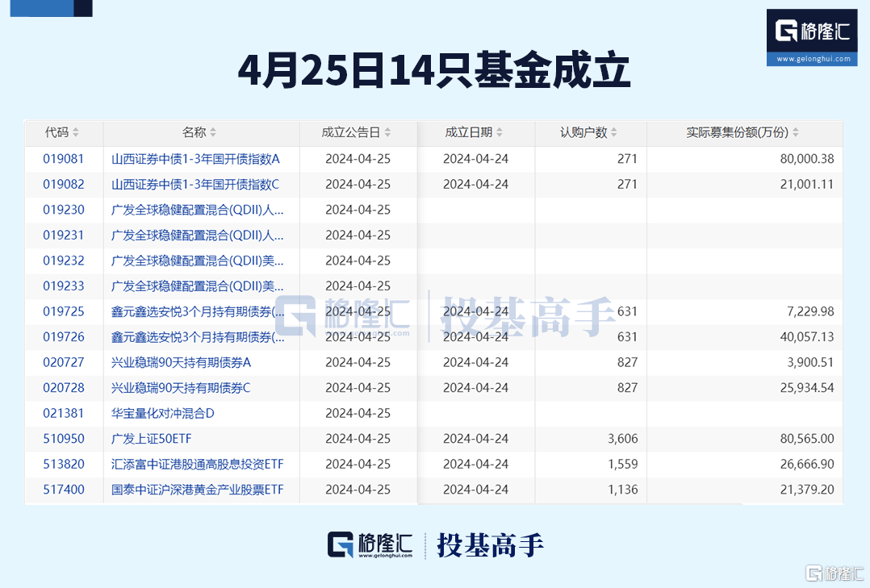Open 山西证券中债1-3年国开债指数A fund
Screen dimensions: 870x588
(x=195, y=159)
